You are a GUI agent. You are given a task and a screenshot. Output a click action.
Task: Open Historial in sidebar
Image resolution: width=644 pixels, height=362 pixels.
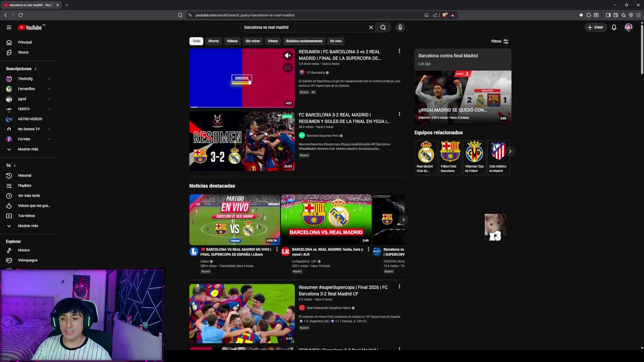point(24,175)
